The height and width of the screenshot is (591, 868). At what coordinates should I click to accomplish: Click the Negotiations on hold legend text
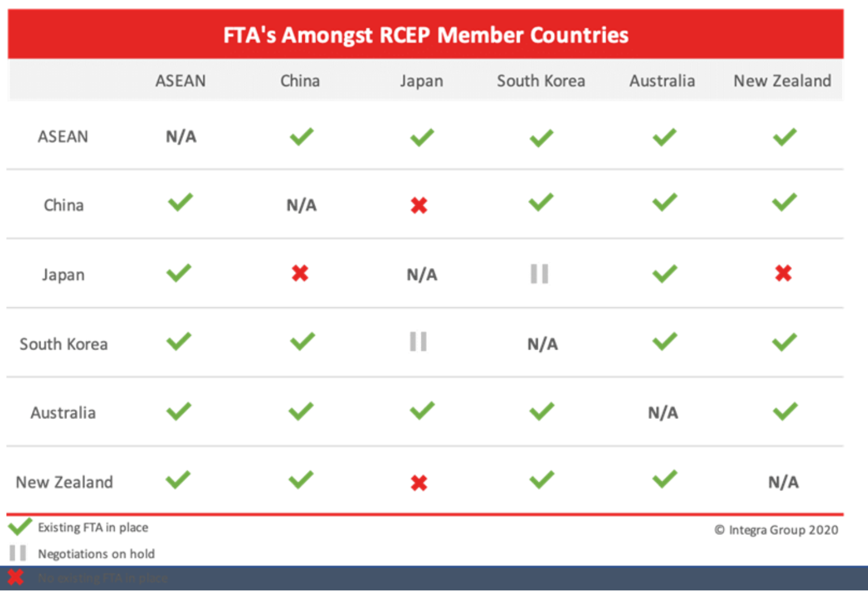96,554
